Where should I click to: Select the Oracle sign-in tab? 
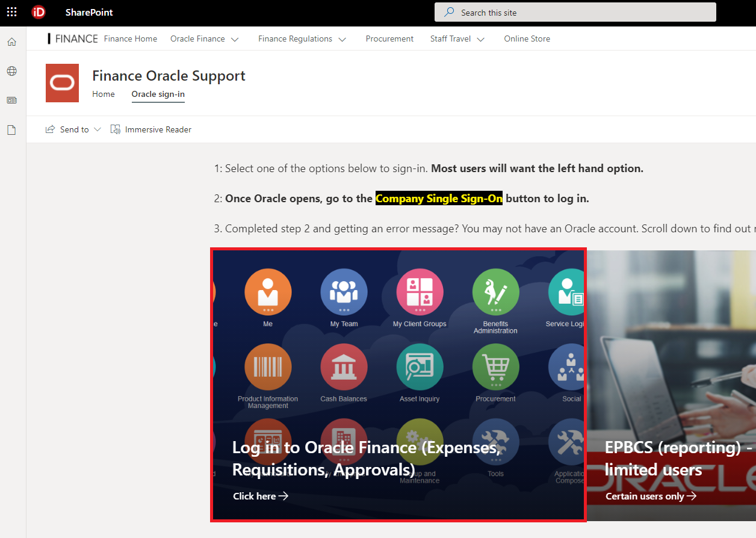pos(158,94)
